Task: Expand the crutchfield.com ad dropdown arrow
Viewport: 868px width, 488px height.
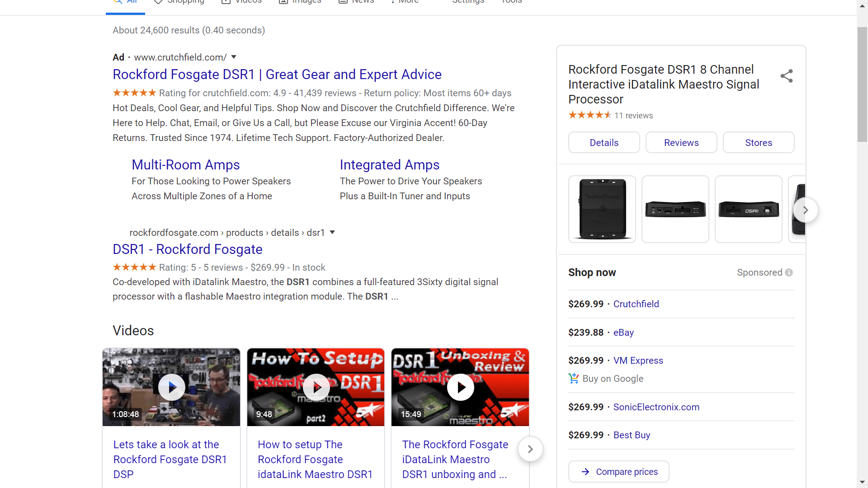Action: (x=234, y=57)
